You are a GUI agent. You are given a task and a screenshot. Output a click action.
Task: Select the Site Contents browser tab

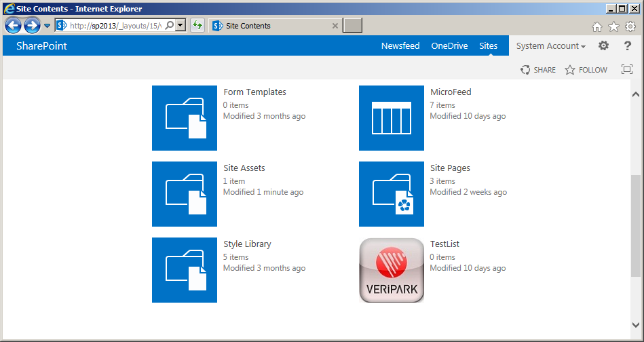pos(274,26)
